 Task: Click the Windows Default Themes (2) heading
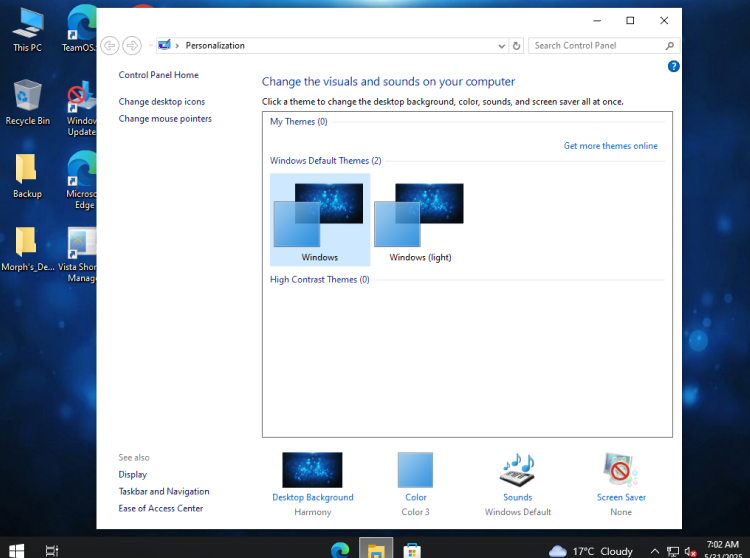(325, 161)
